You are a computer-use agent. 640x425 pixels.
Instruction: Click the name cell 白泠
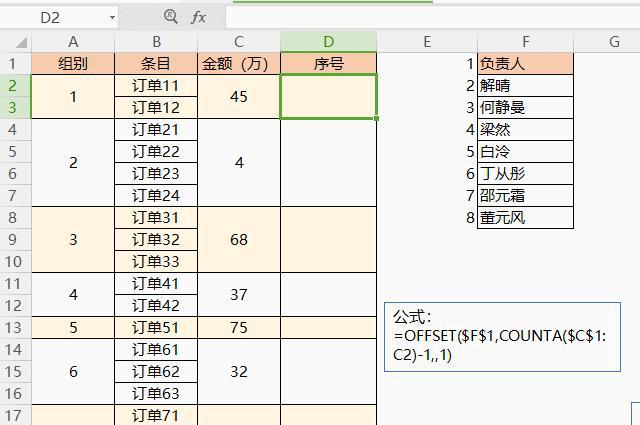[526, 152]
